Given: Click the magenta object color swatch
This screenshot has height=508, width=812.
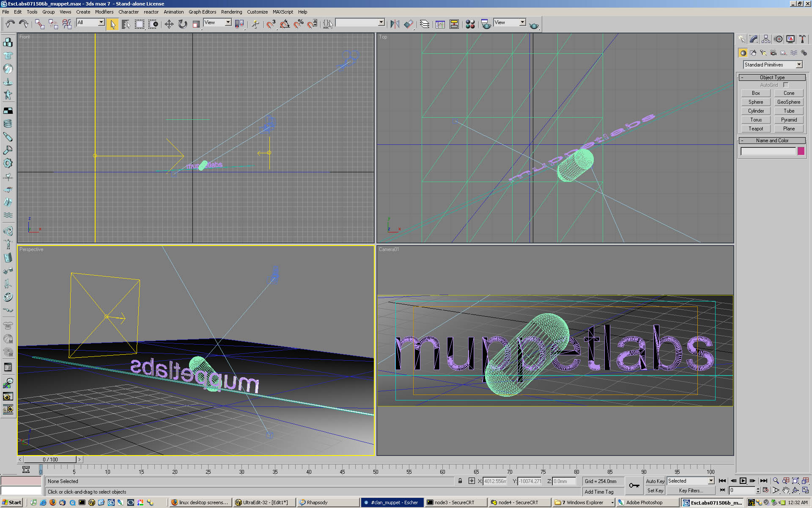Looking at the screenshot, I should click(x=801, y=151).
